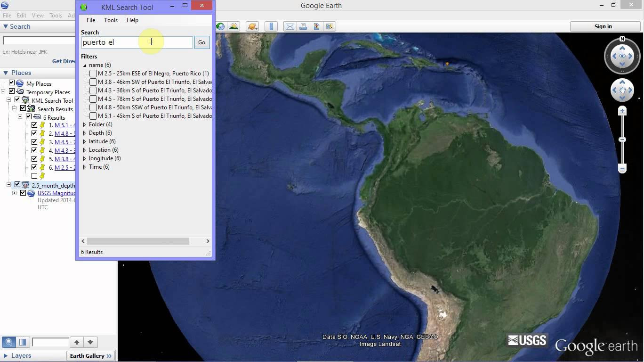Expand the Time (6) filter group
This screenshot has width=644, height=362.
click(85, 167)
